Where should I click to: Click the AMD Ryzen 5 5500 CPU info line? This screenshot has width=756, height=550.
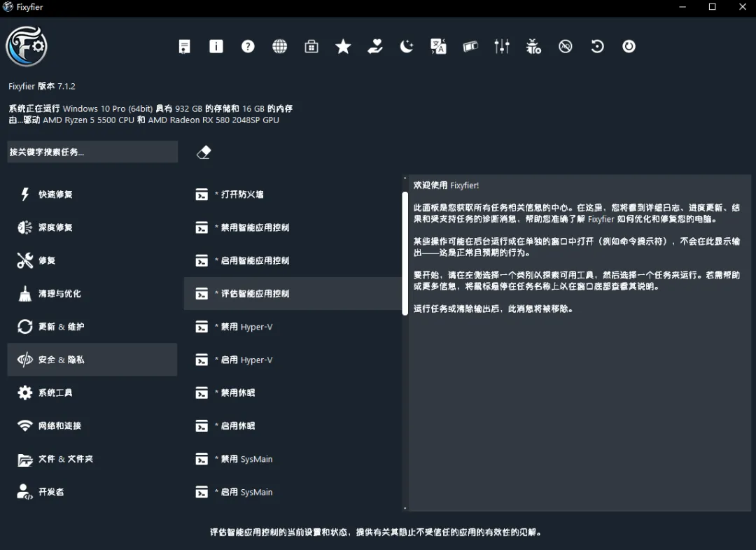143,120
